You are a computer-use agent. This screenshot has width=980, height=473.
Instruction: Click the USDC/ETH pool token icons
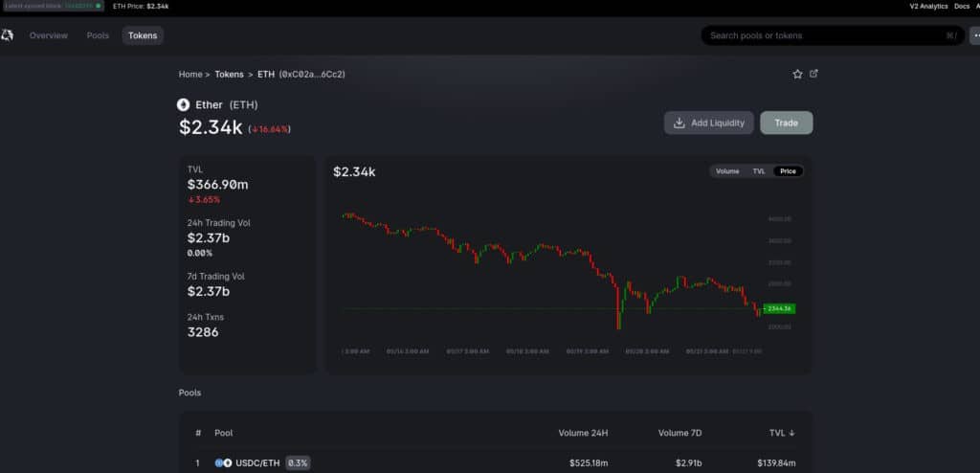[x=223, y=463]
